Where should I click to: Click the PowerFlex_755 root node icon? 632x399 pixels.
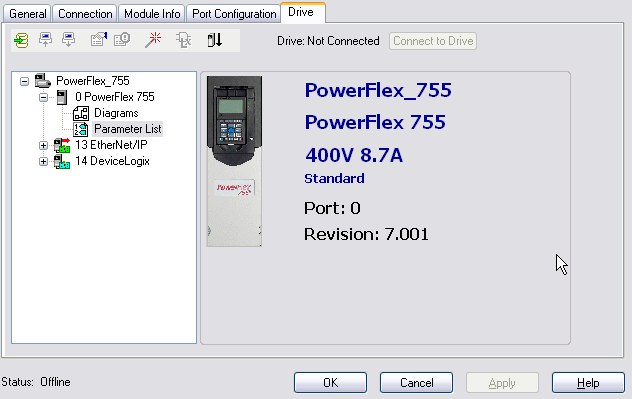click(x=43, y=81)
